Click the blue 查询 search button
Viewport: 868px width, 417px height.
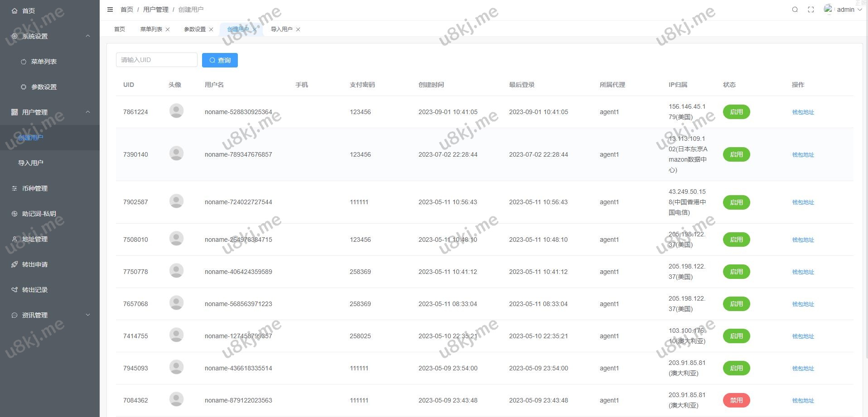(x=220, y=60)
